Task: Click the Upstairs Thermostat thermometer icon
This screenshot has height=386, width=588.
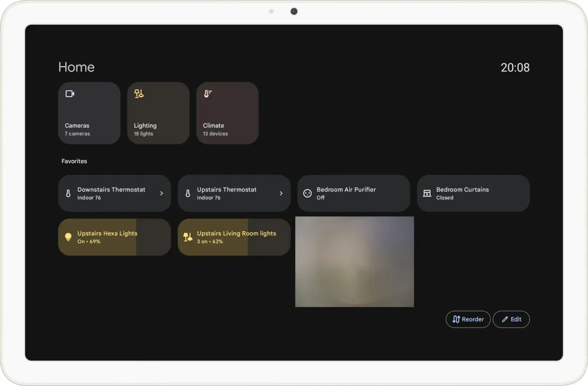Action: tap(188, 193)
